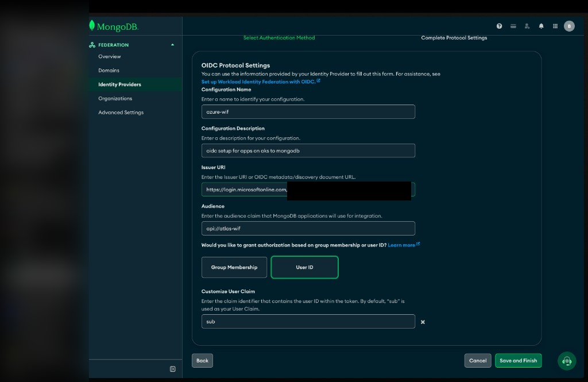This screenshot has height=382, width=588.
Task: Click Save and Finish button
Action: [519, 361]
